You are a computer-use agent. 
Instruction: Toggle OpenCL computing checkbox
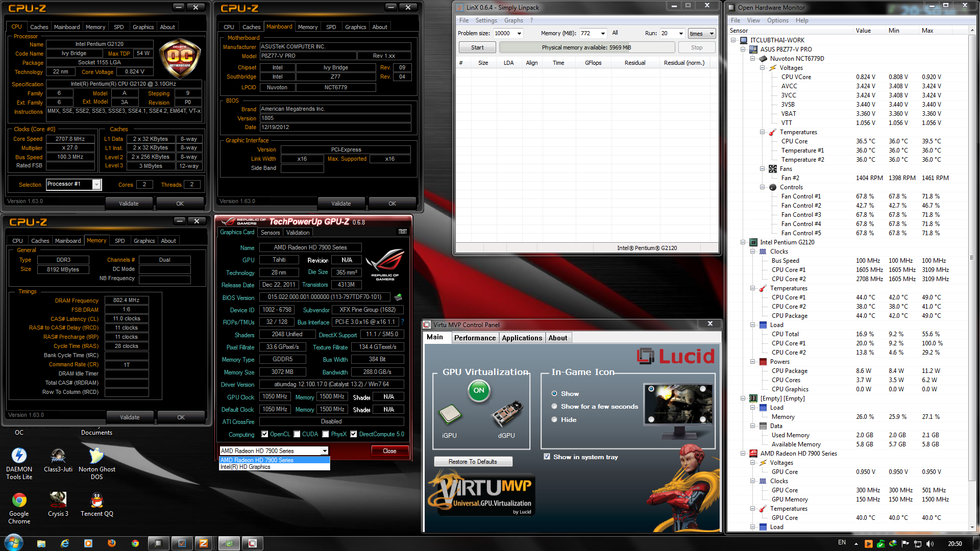point(264,434)
